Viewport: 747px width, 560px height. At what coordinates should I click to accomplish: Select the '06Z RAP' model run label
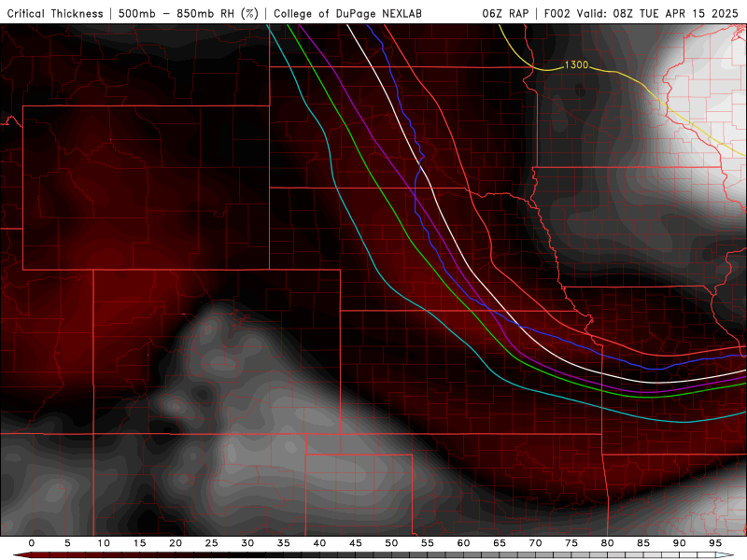[x=505, y=14]
